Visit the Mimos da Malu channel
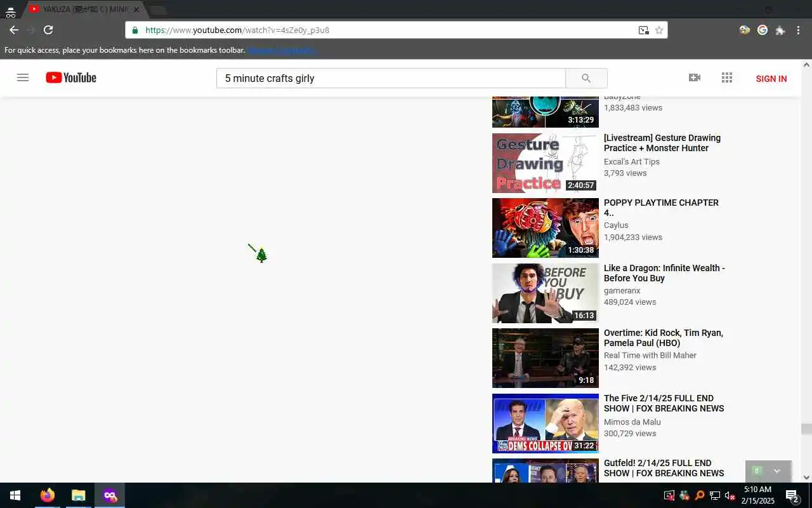This screenshot has height=508, width=812. (x=632, y=422)
